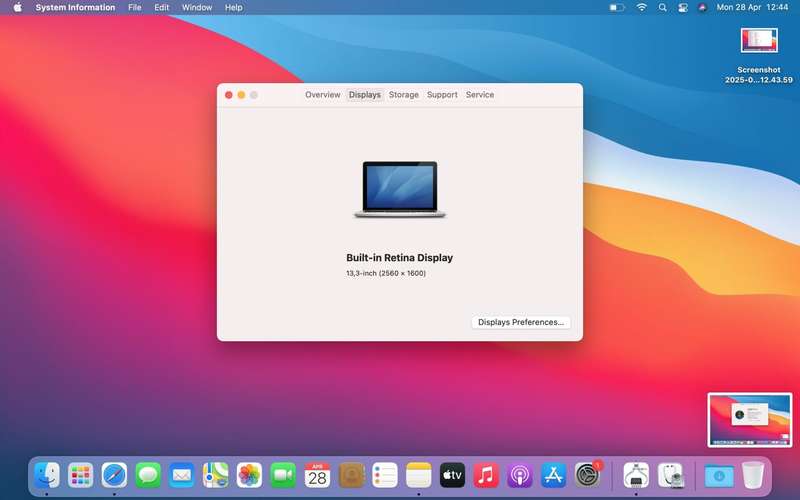Screen dimensions: 800x500
Task: Open the Mail app in dock
Action: click(x=182, y=476)
